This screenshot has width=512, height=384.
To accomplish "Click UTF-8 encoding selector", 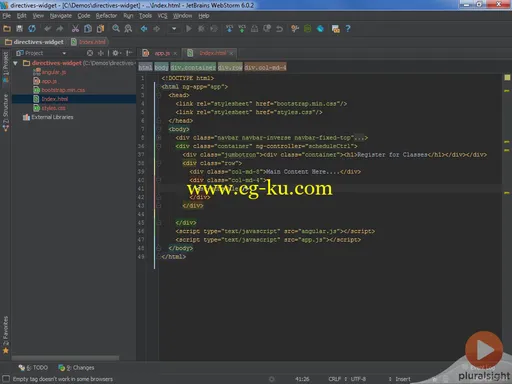I will click(x=358, y=379).
